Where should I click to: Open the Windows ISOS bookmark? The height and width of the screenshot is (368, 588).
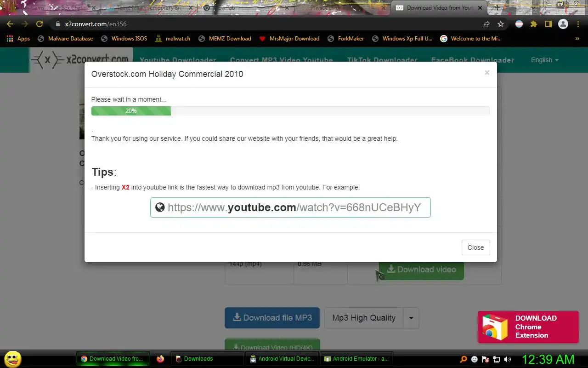pos(124,39)
